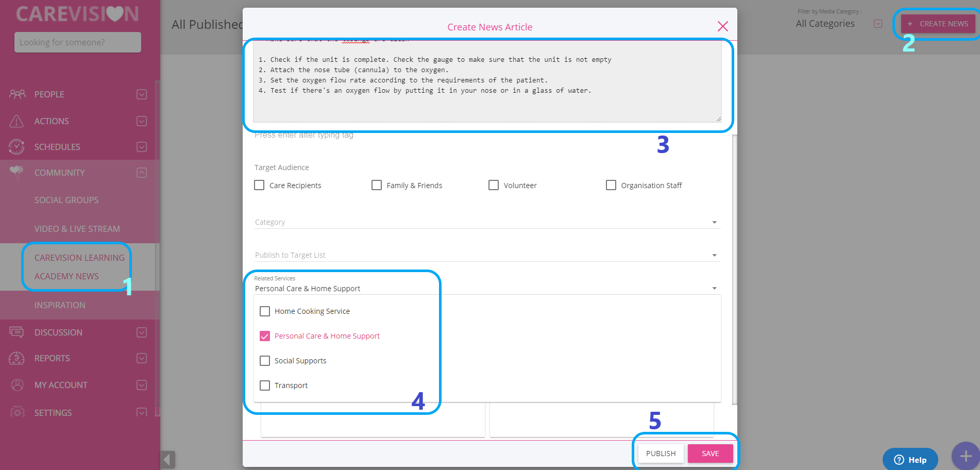Collapse the Community menu chevron

[142, 173]
